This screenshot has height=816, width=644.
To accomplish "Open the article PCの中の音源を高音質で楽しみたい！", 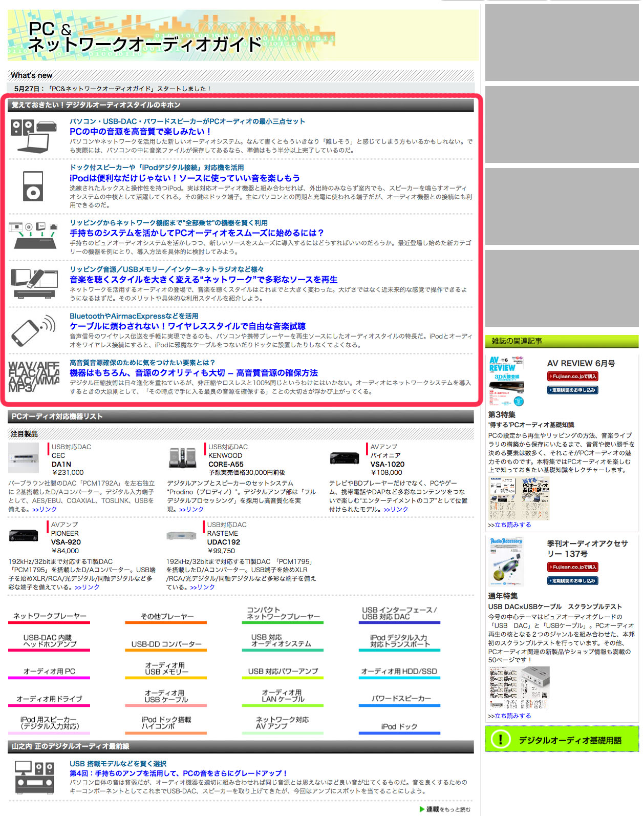I will (x=140, y=132).
